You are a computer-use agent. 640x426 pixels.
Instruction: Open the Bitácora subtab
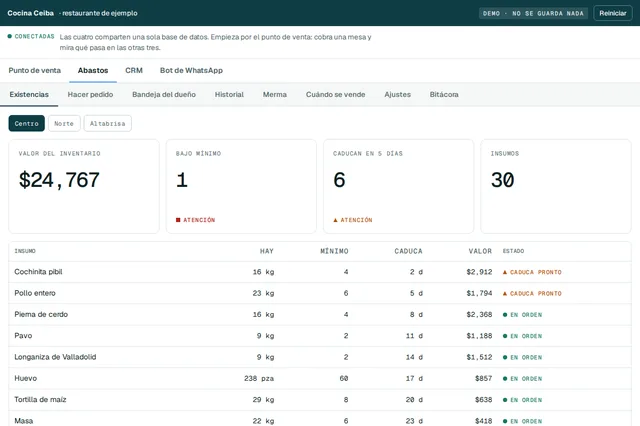[444, 94]
